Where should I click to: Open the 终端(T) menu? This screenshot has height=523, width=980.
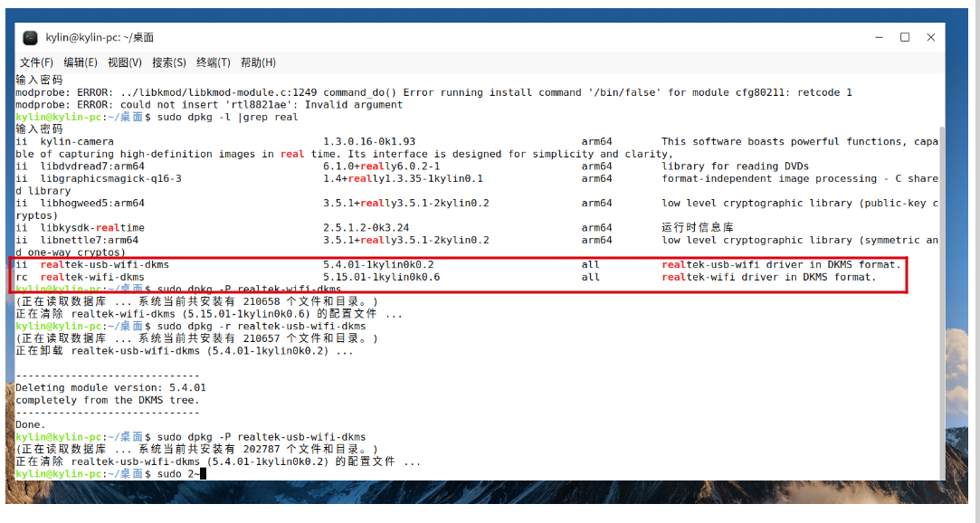click(x=213, y=62)
